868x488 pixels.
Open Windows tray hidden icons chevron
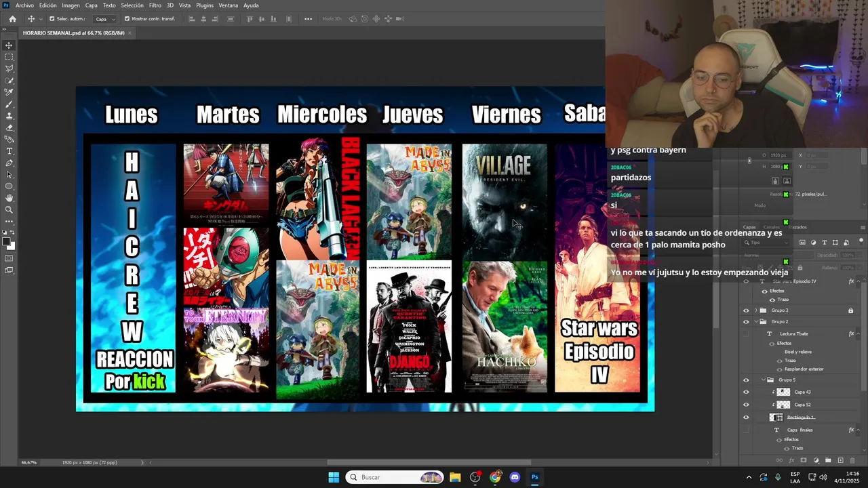pos(749,477)
